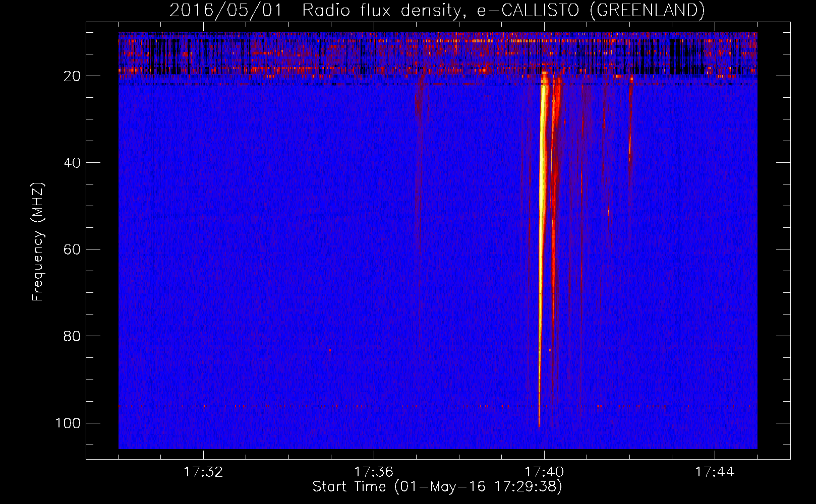The image size is (816, 504).
Task: Click the 20 MHz frequency label
Action: click(72, 76)
